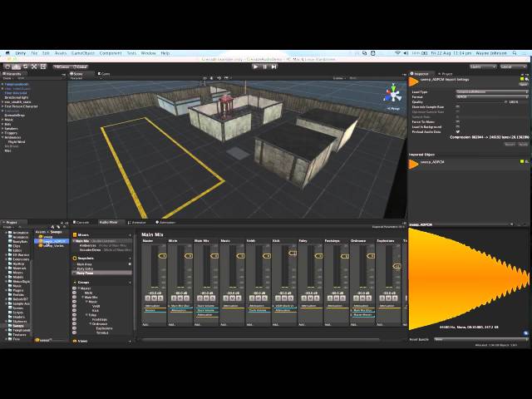Add a new mixer with plus icon
532x399 pixels.
130,235
